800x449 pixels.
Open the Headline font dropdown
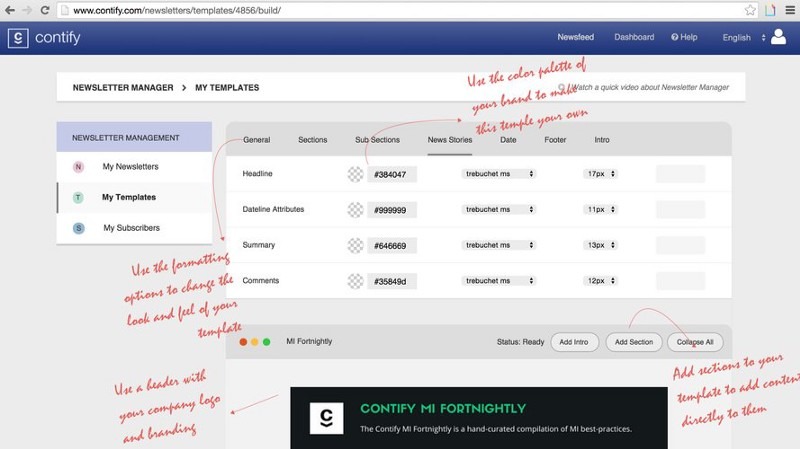(499, 174)
